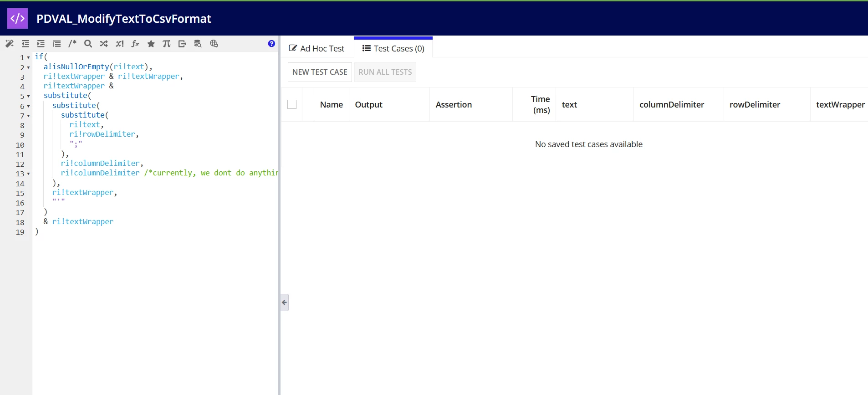This screenshot has width=868, height=395.
Task: Click a!isNullOrEmpty on code line 2
Action: click(x=77, y=67)
